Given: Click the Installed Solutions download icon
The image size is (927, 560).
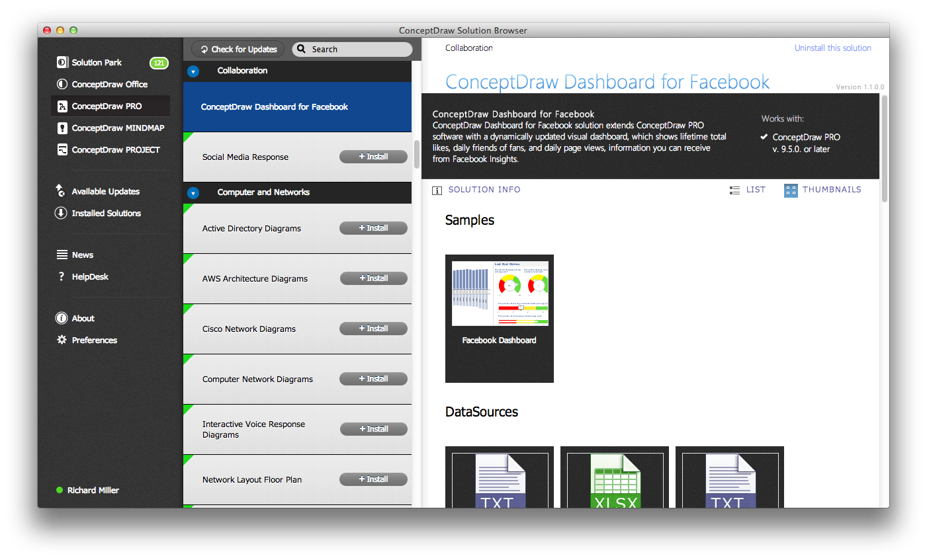Looking at the screenshot, I should pos(61,213).
